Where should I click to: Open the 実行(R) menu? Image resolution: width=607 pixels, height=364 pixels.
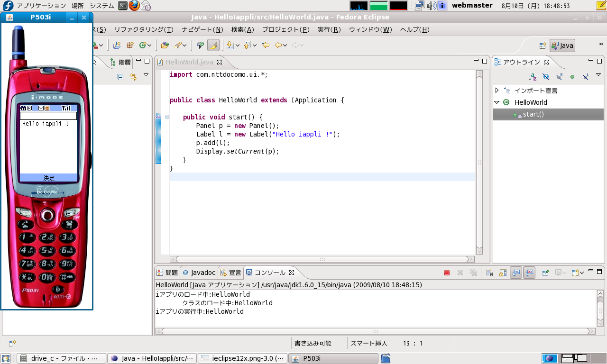click(329, 29)
